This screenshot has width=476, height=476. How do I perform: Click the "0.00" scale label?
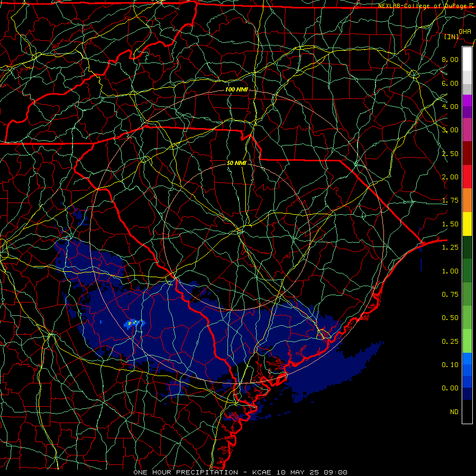pyautogui.click(x=450, y=388)
